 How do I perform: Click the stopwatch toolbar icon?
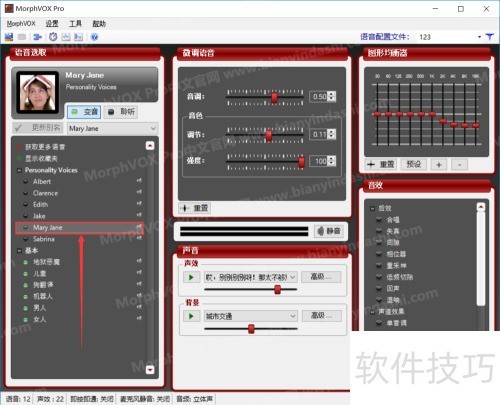(53, 37)
